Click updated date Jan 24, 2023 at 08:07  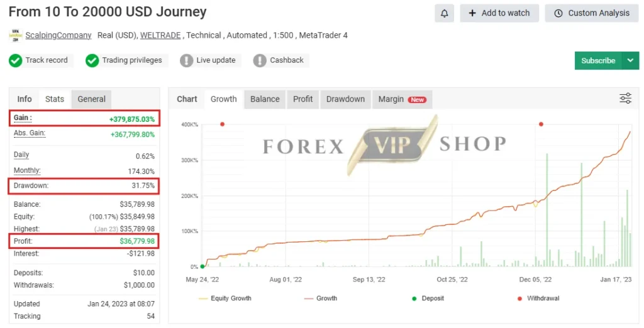(x=121, y=303)
